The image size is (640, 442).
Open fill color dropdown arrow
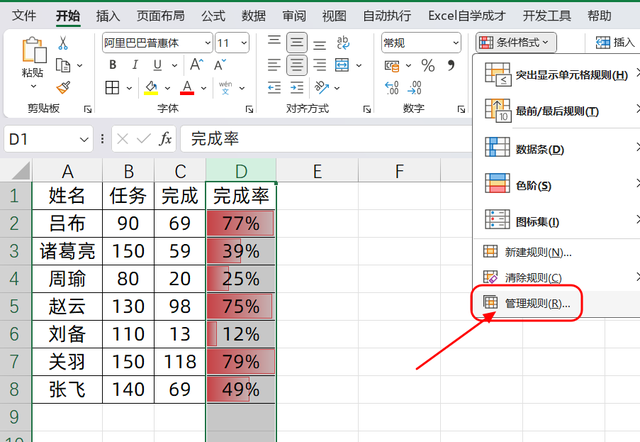(x=167, y=88)
